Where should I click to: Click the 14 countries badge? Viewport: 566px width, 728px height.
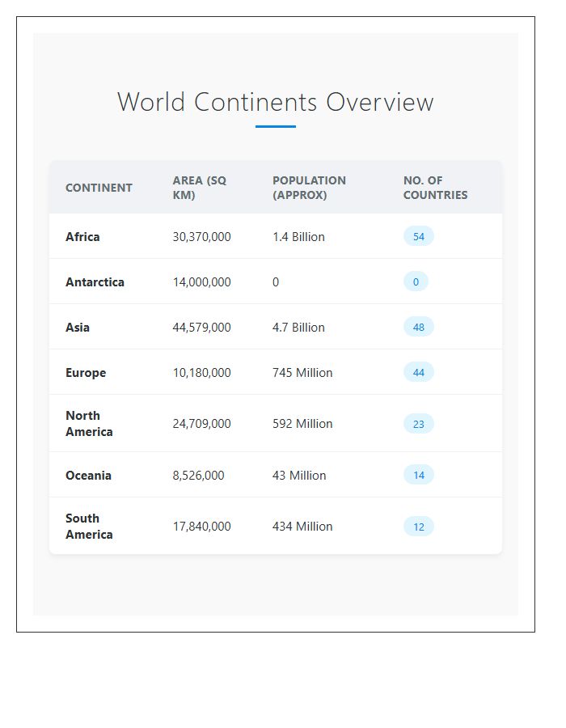pos(419,475)
